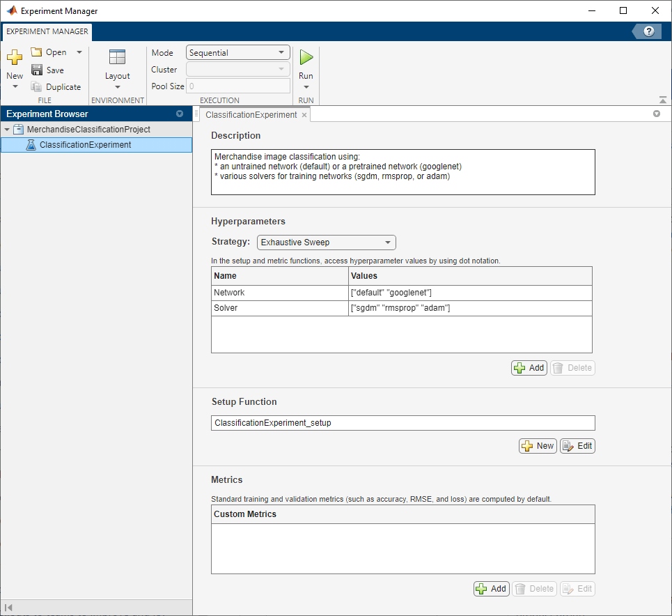Click the Save disk icon
Screen dimensions: 672x616
coord(37,70)
